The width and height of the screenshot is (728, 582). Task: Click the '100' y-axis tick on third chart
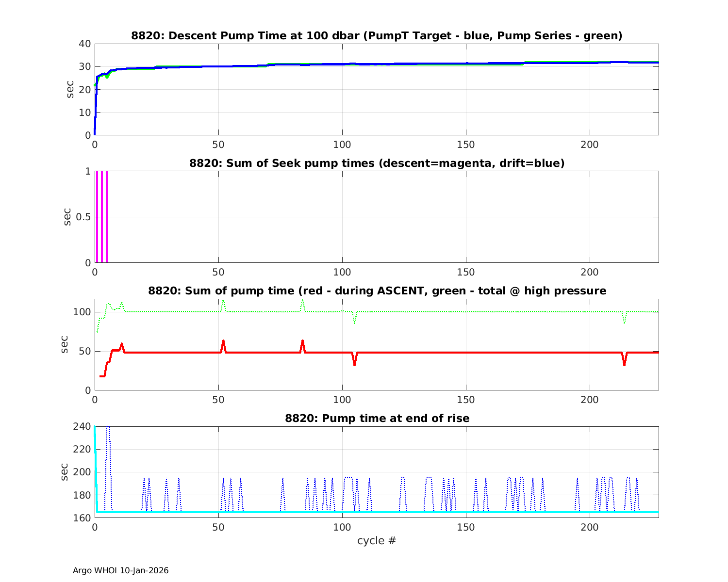(82, 312)
